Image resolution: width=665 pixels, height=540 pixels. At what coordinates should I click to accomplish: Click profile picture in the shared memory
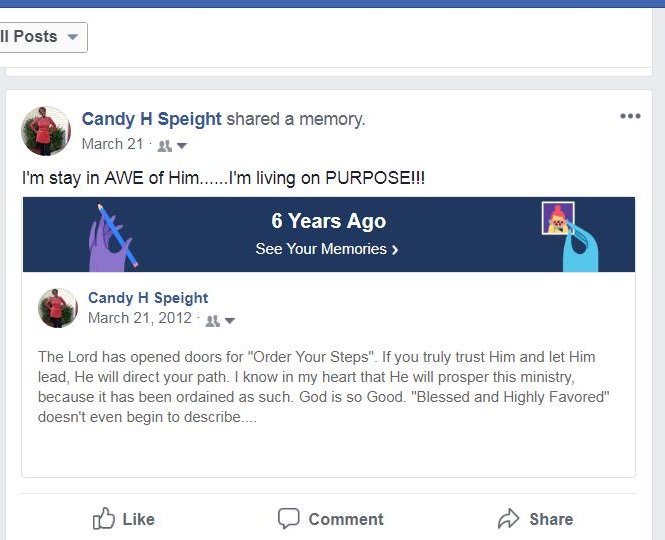point(58,308)
